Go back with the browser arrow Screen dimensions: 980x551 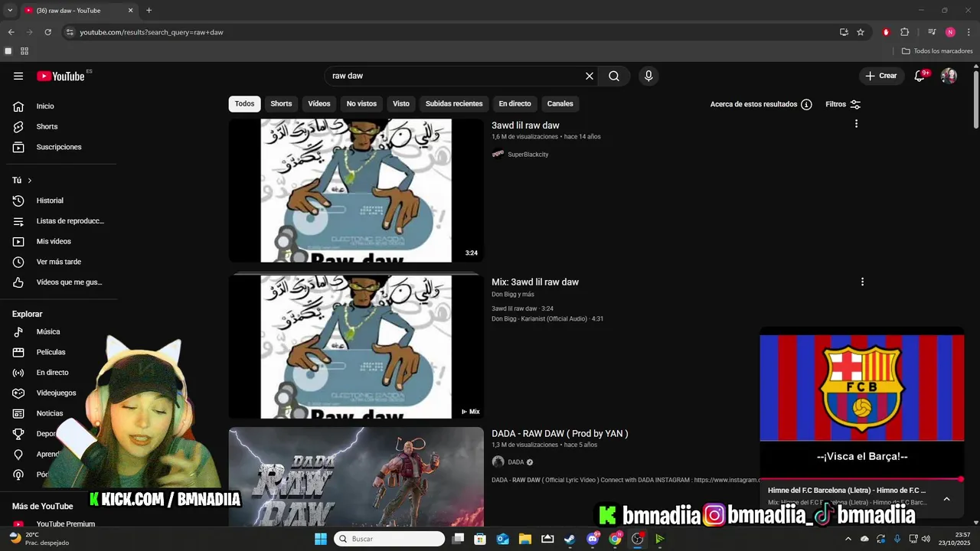point(11,32)
